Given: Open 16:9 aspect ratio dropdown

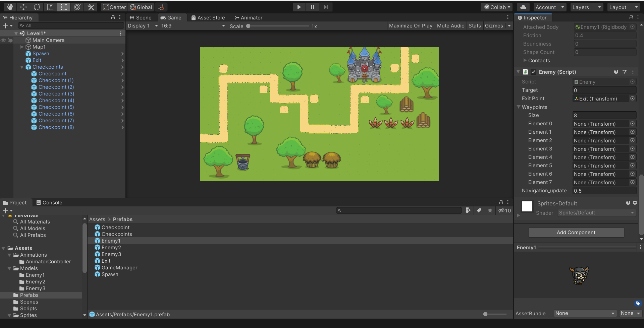Looking at the screenshot, I should tap(193, 26).
